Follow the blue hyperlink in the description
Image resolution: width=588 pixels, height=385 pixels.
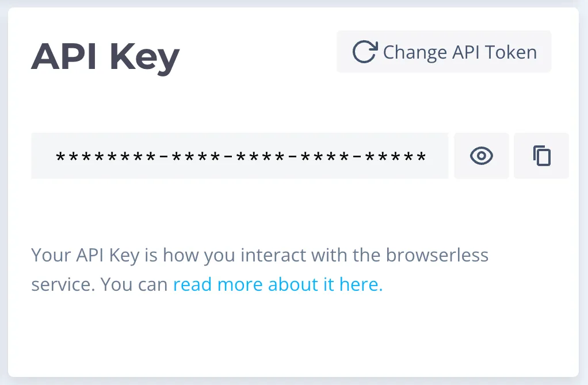click(277, 284)
